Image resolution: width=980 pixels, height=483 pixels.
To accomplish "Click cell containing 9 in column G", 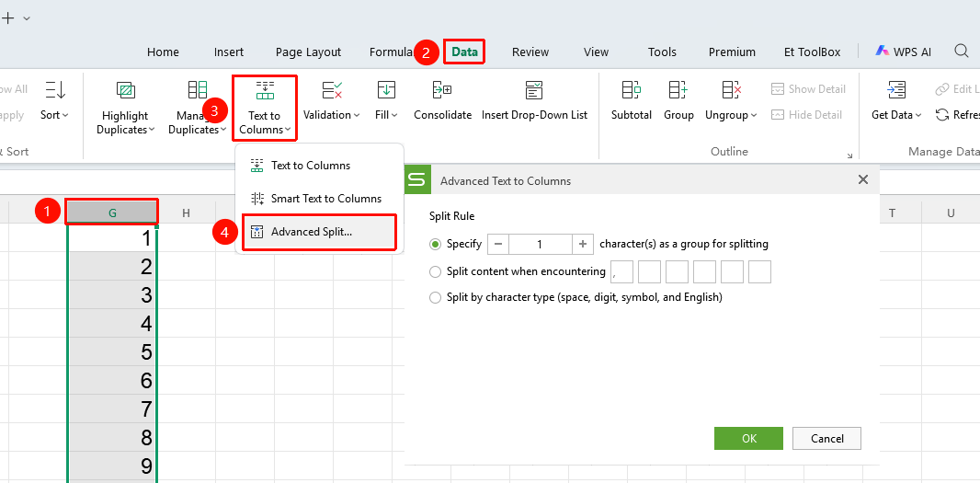I will pyautogui.click(x=112, y=466).
